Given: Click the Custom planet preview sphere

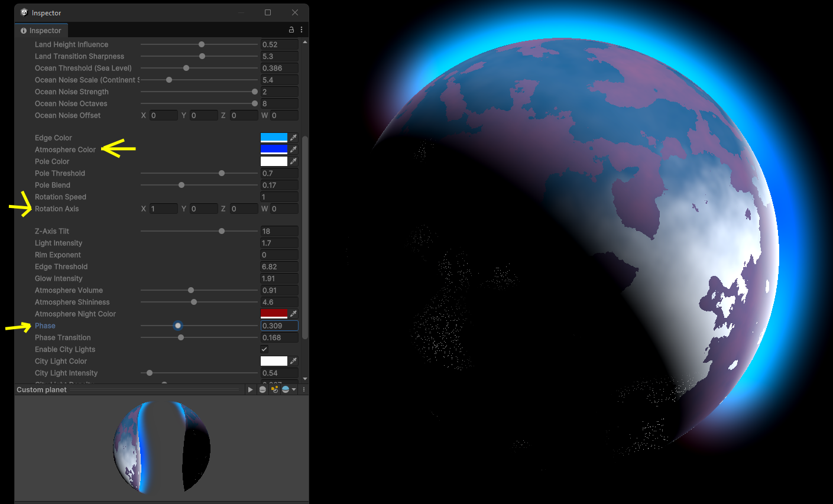Looking at the screenshot, I should [x=161, y=447].
